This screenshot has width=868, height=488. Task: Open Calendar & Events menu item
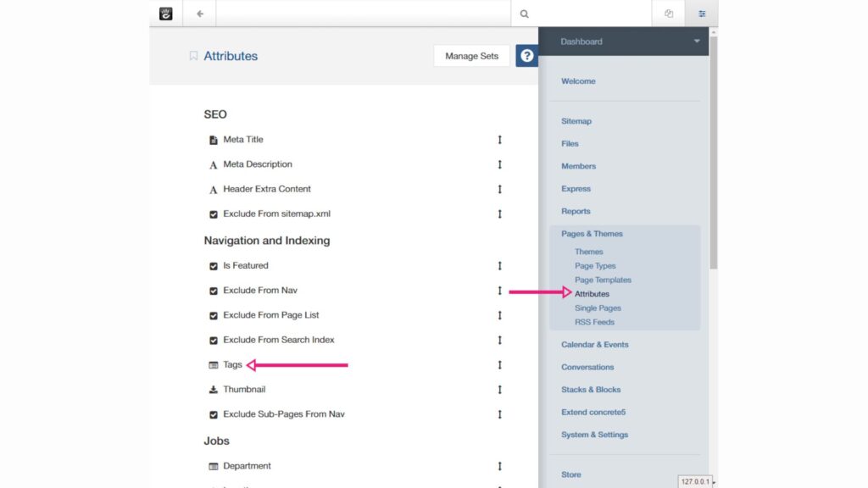pos(595,345)
